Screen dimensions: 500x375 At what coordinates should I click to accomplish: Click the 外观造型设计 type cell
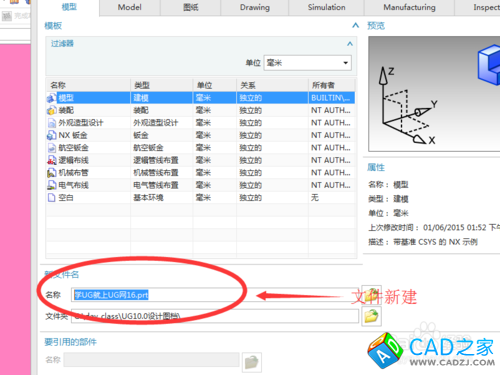162,123
